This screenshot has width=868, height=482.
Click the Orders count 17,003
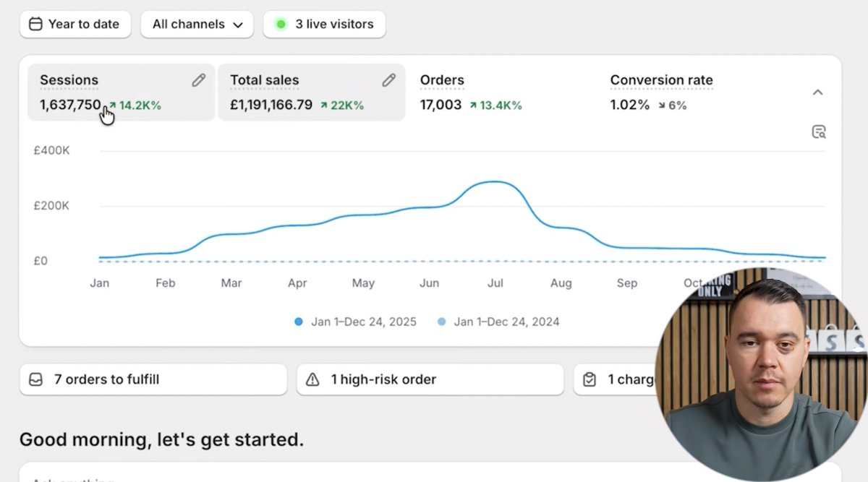[441, 105]
